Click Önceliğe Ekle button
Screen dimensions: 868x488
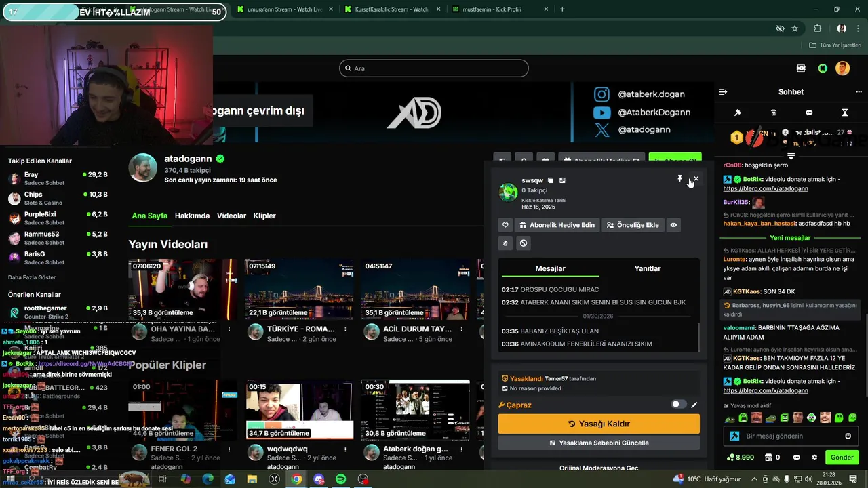point(633,225)
